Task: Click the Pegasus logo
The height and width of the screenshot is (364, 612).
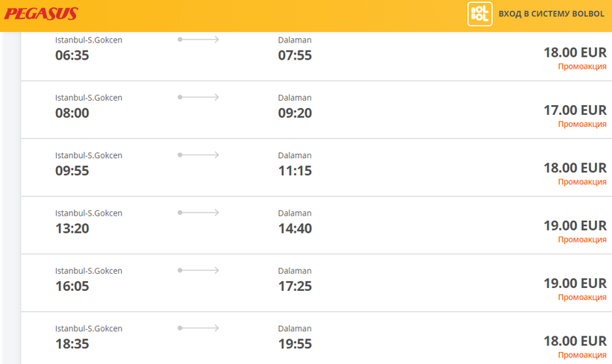Action: tap(41, 14)
